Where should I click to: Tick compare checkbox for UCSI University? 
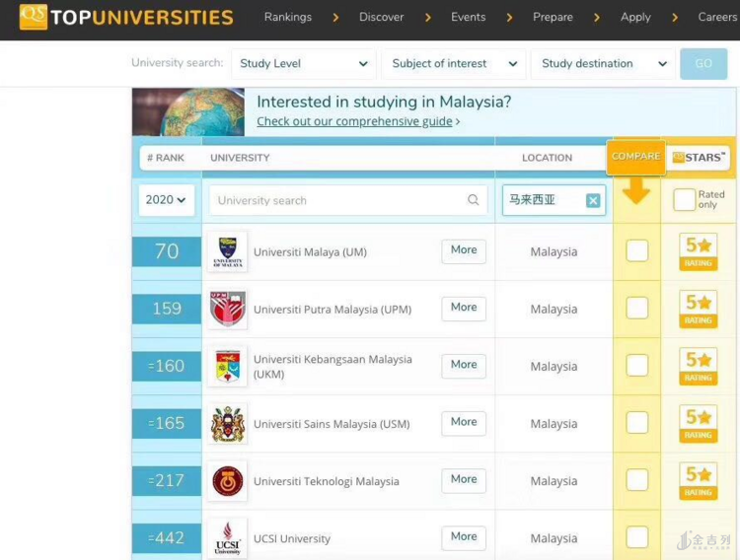pos(636,537)
